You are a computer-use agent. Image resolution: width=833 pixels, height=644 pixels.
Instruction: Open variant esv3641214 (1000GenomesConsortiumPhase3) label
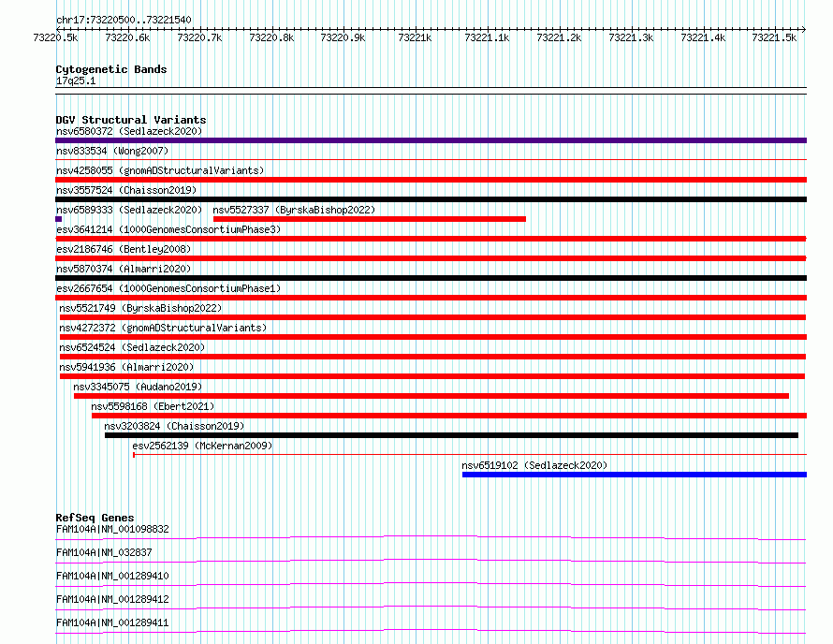tap(168, 229)
